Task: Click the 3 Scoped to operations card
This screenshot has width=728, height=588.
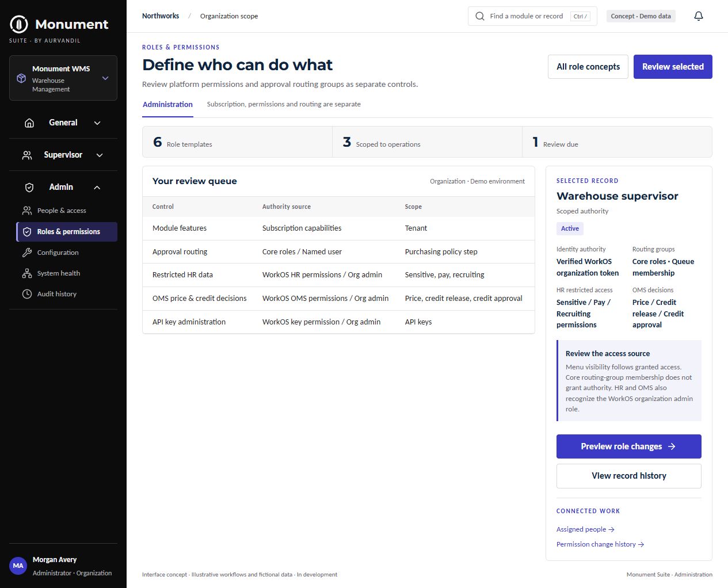Action: pos(427,142)
